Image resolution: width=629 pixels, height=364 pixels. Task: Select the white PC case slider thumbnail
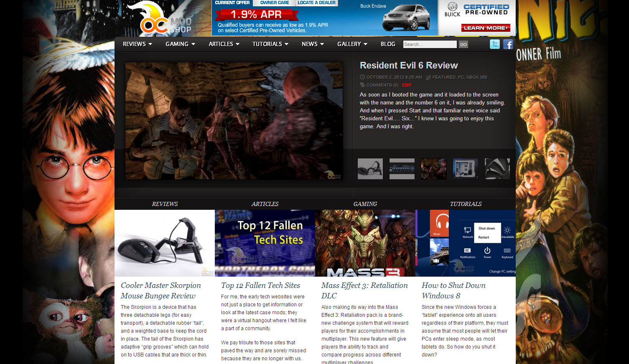(x=466, y=169)
